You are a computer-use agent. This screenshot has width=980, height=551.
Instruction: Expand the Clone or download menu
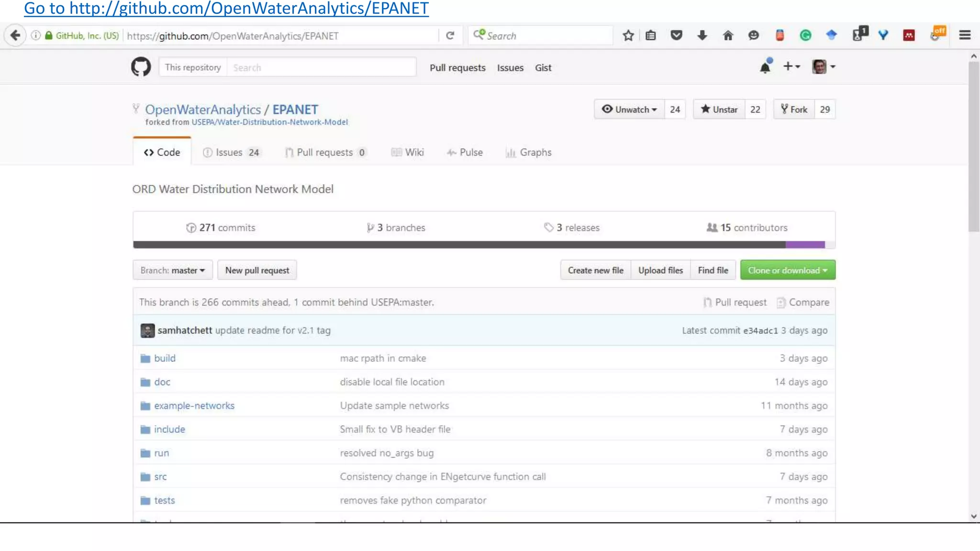787,270
